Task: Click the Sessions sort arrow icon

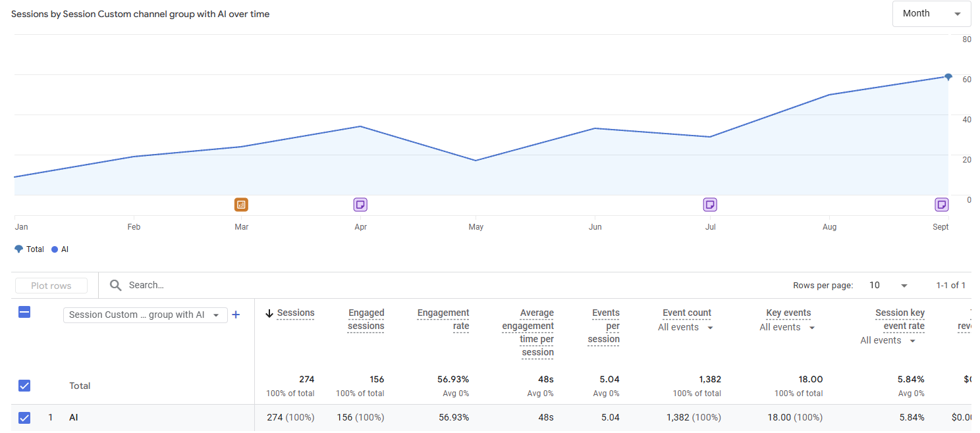Action: (x=269, y=313)
